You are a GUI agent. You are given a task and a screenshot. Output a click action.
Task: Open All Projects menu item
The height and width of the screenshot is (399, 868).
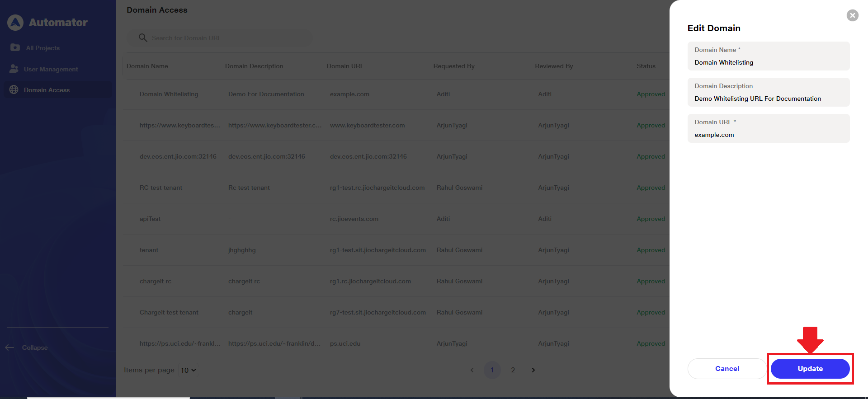[42, 48]
